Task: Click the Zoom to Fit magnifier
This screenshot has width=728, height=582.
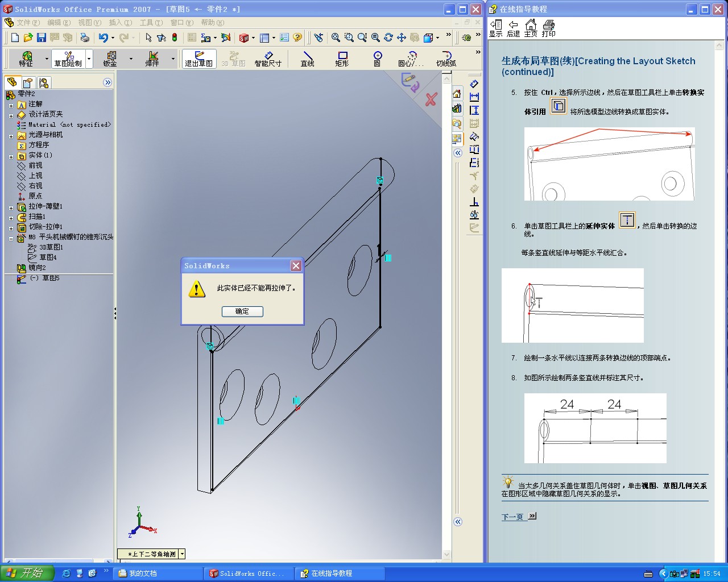Action: 336,38
